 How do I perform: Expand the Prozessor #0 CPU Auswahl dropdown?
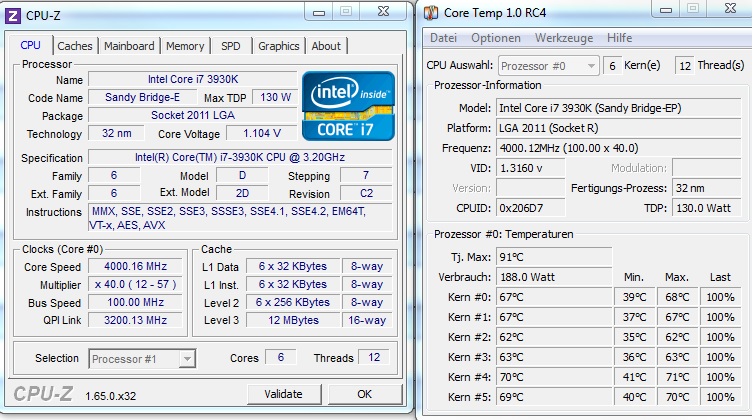[591, 66]
